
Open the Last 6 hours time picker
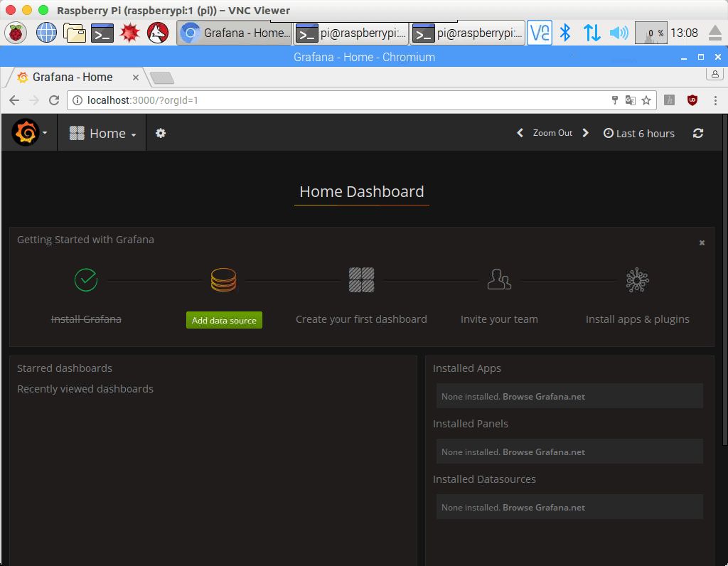[638, 133]
